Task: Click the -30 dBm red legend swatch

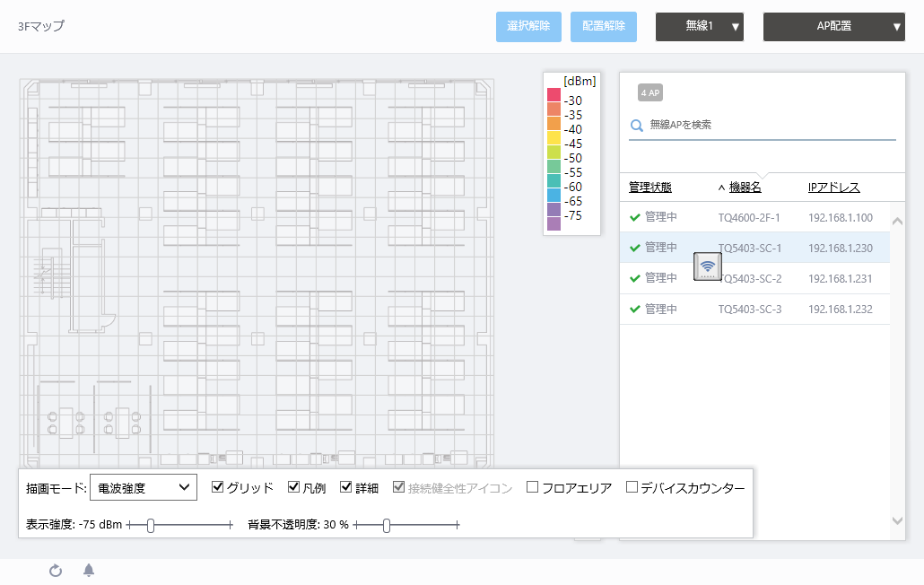Action: pos(554,95)
